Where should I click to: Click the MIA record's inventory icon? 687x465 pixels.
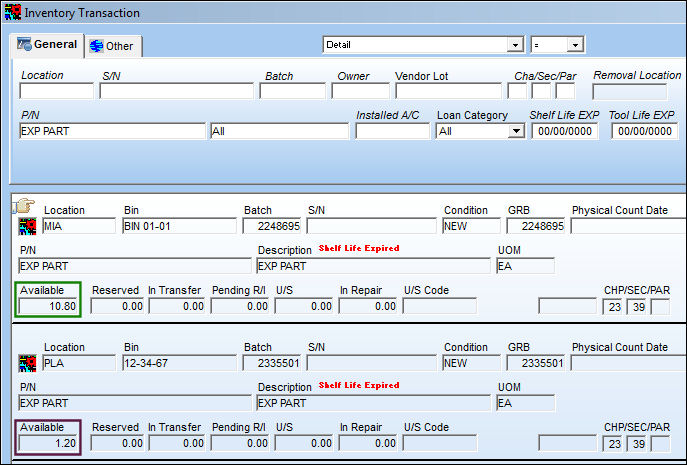(27, 227)
